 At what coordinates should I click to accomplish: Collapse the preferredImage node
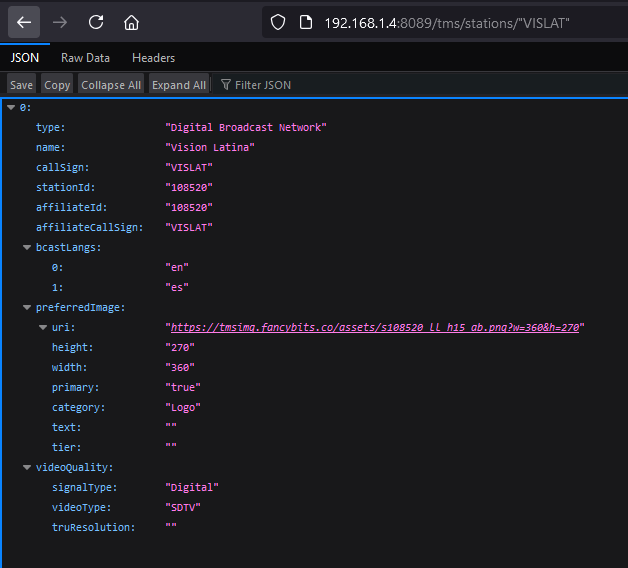[26, 307]
